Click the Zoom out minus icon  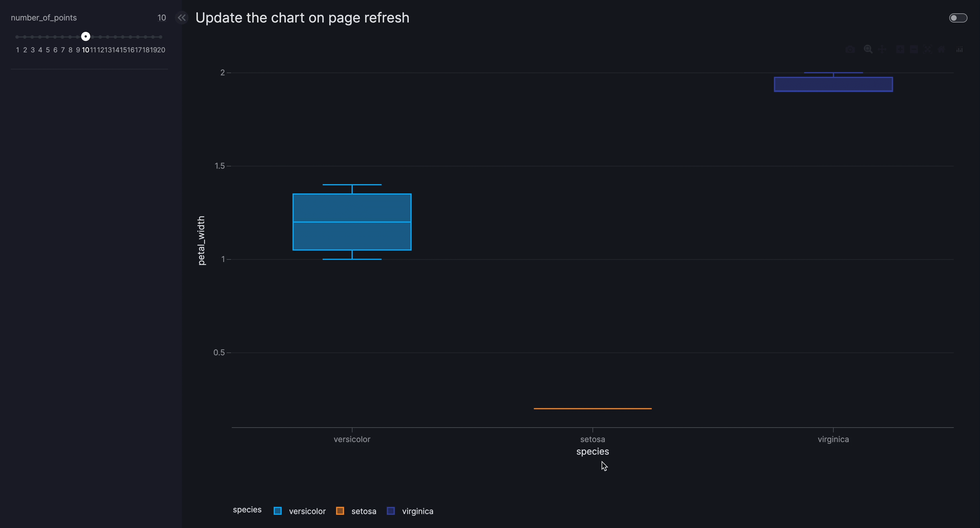pos(914,49)
